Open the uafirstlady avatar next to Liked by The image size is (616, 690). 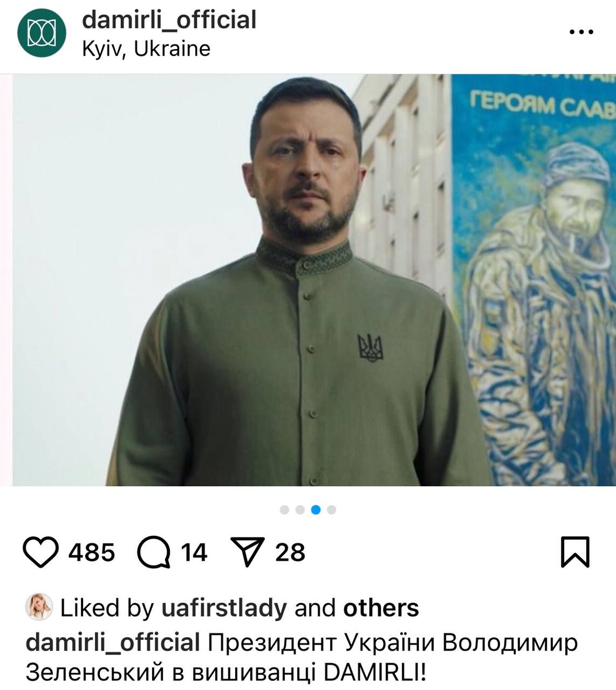coord(39,608)
